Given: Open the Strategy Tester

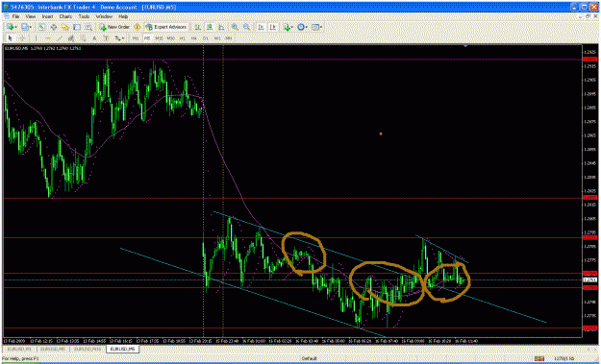Looking at the screenshot, I should click(88, 27).
